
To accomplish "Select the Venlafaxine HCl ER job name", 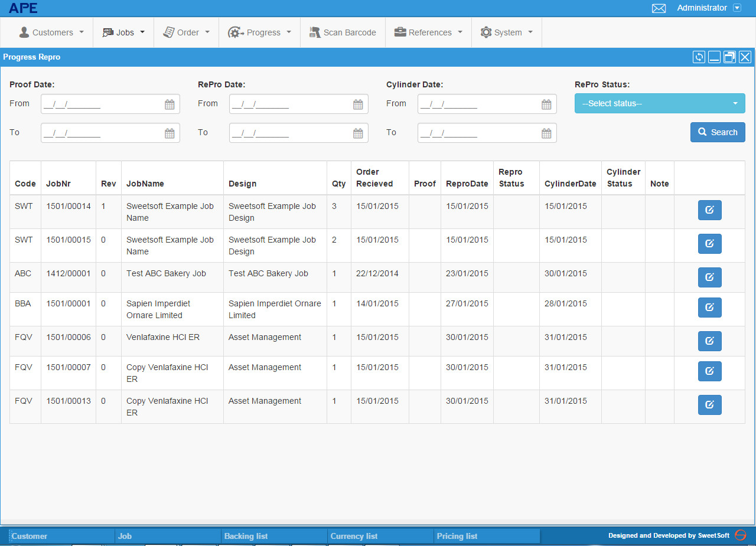I will point(163,337).
